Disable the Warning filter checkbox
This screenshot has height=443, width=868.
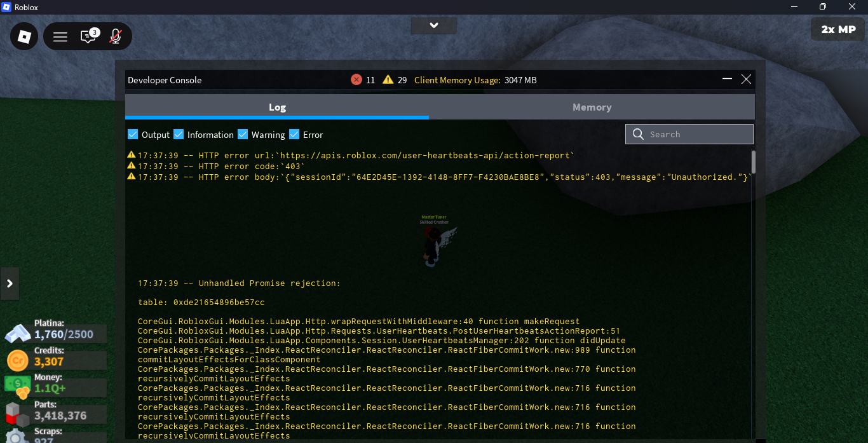243,134
